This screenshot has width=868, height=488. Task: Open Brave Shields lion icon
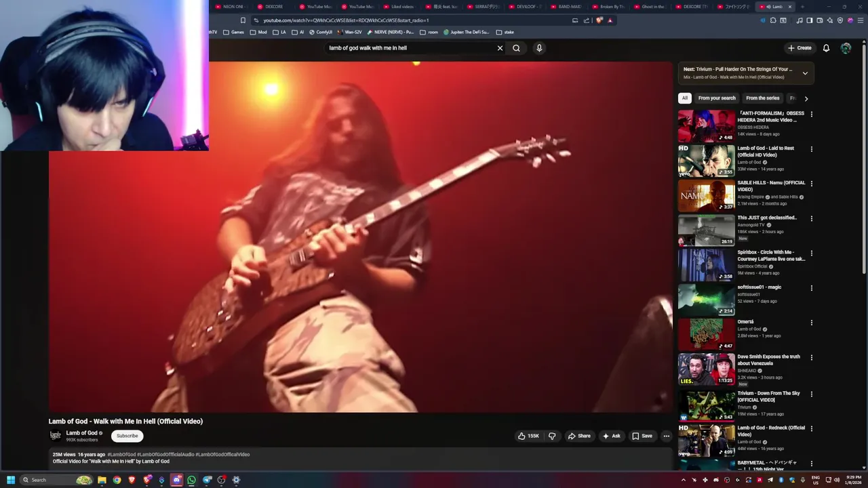click(599, 20)
